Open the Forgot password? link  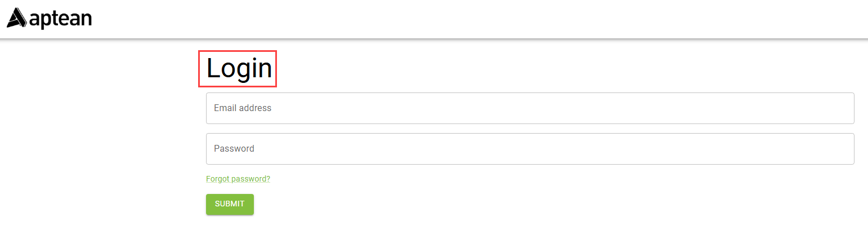238,179
